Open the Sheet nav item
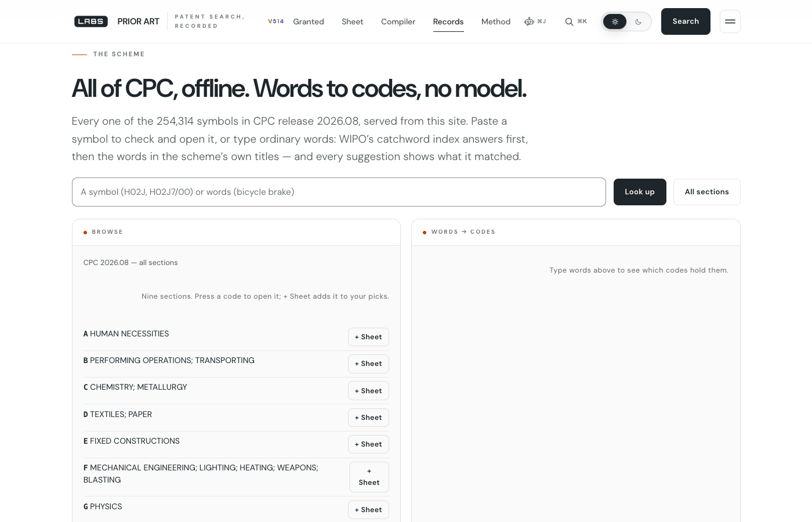The height and width of the screenshot is (522, 812). tap(353, 21)
